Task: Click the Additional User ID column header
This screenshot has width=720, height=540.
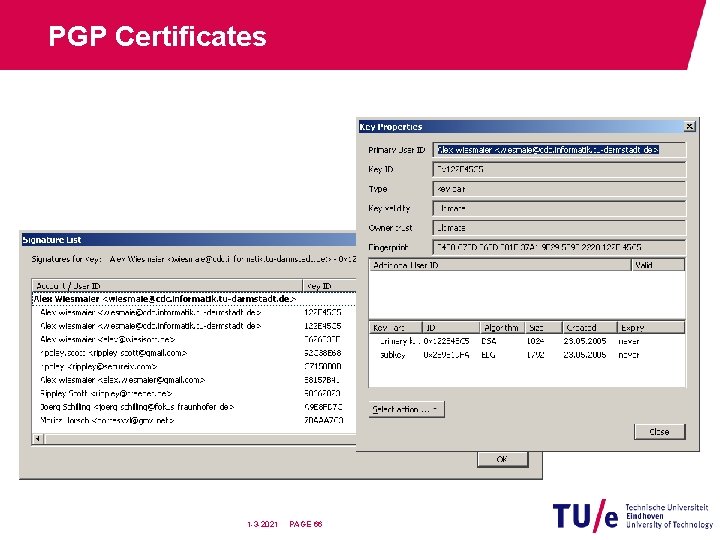Action: tap(500, 265)
